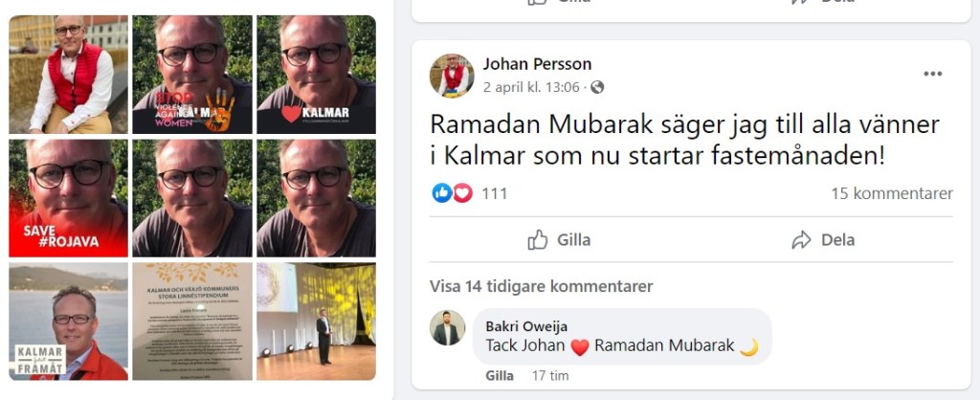
Task: Open the 111 reactions count
Action: [x=495, y=193]
